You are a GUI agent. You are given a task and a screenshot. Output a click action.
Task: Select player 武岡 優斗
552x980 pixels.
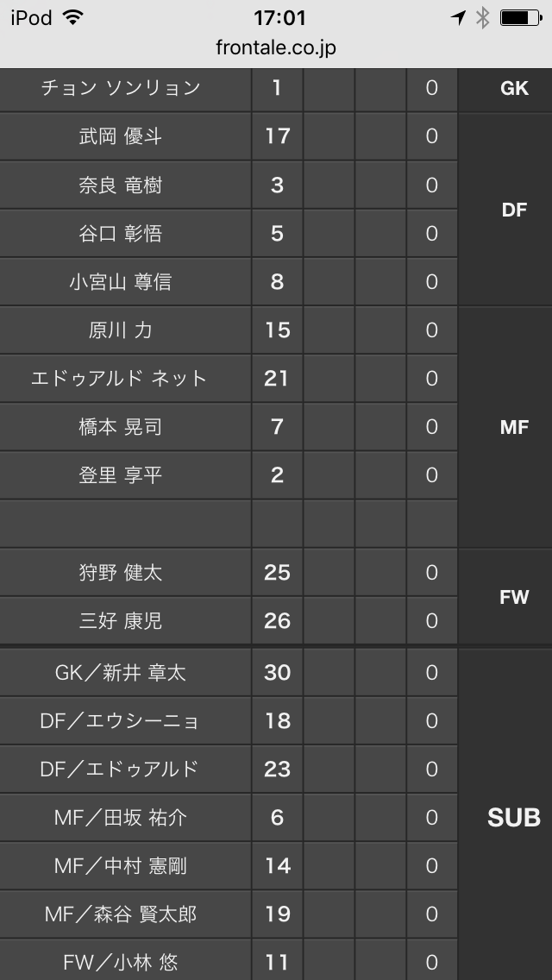click(x=121, y=136)
